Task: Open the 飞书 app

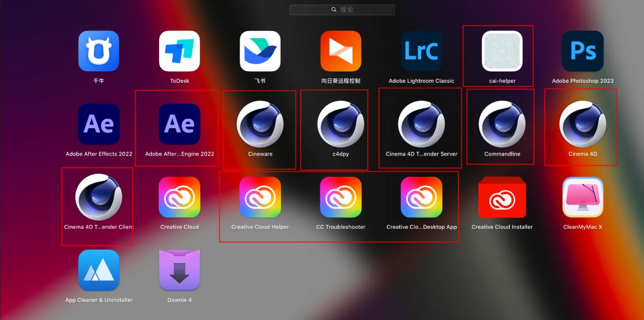Action: pyautogui.click(x=260, y=51)
